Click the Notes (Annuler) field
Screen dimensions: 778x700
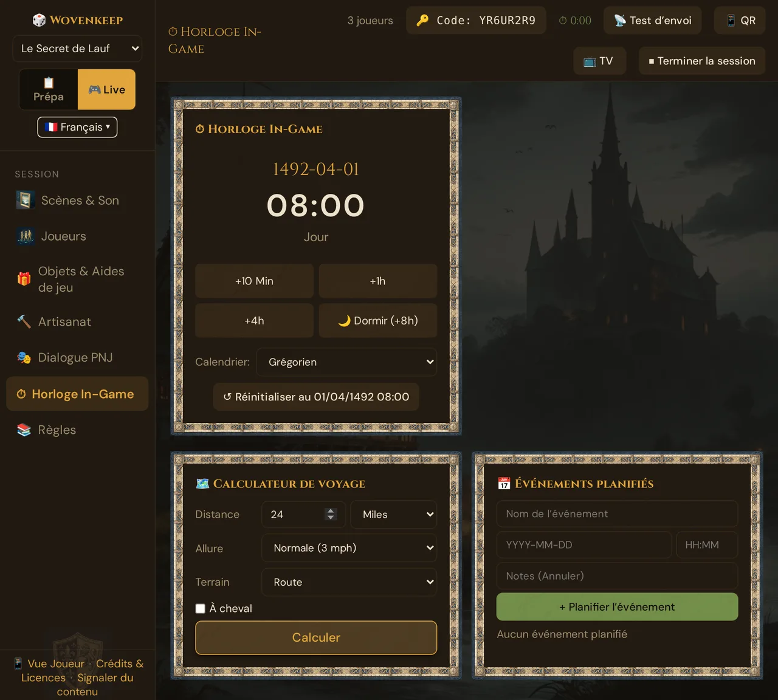[x=617, y=576]
